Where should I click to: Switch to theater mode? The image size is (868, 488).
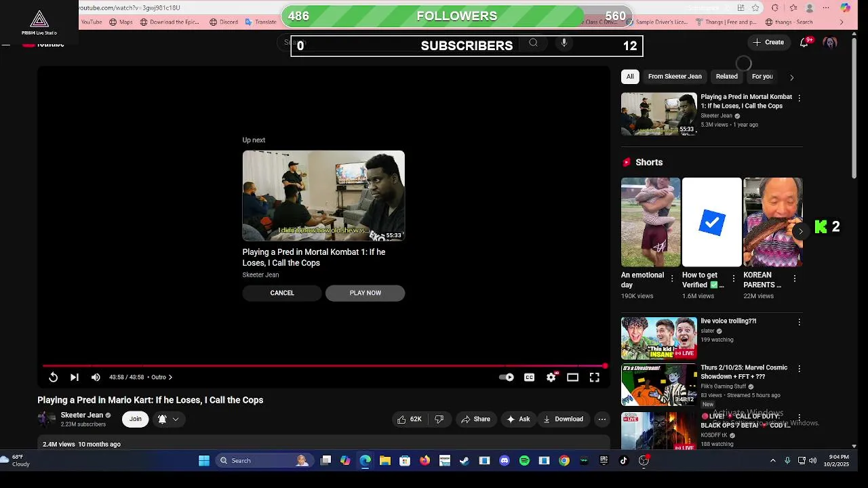[573, 378]
